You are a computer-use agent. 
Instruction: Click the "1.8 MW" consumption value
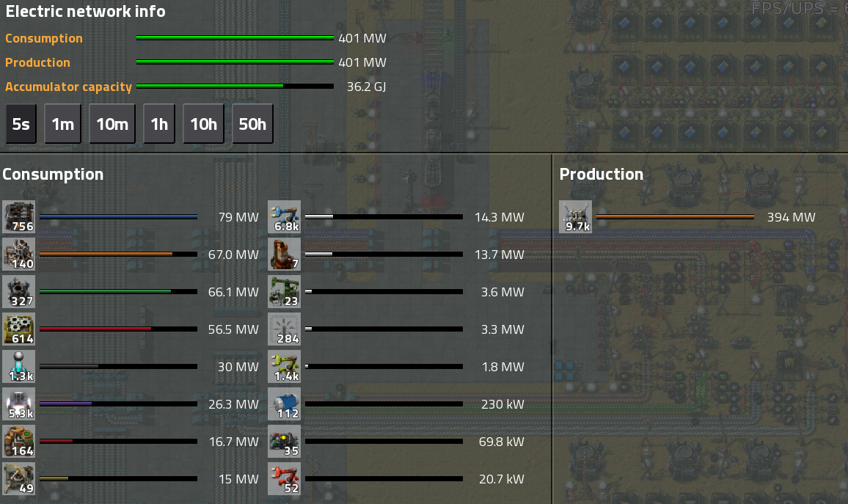pos(503,367)
